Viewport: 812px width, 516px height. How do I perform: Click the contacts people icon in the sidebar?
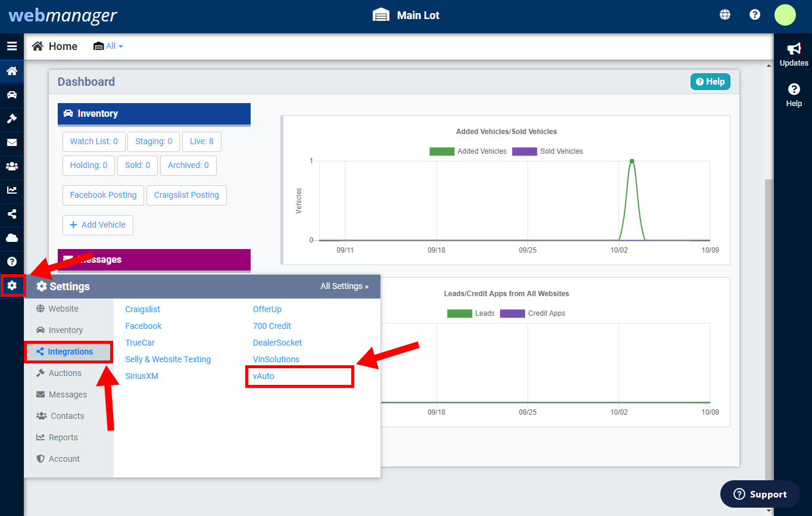point(12,166)
